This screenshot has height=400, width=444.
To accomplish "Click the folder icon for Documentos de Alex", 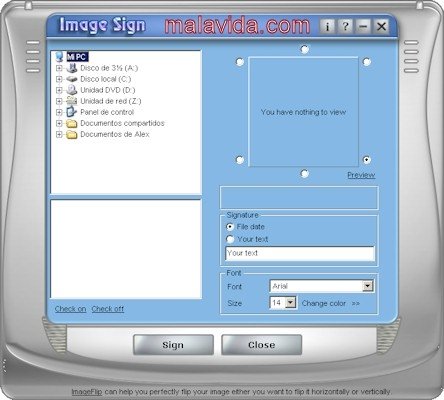I will [72, 135].
